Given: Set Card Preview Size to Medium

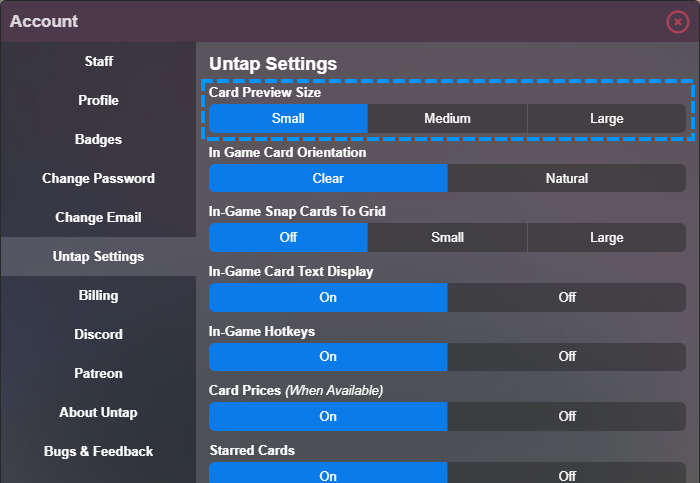Looking at the screenshot, I should click(x=447, y=118).
